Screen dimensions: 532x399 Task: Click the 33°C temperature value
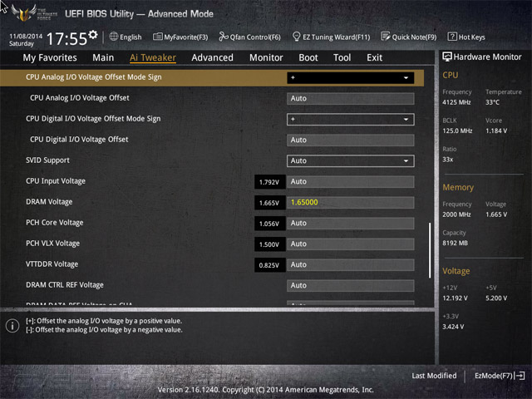[x=492, y=102]
